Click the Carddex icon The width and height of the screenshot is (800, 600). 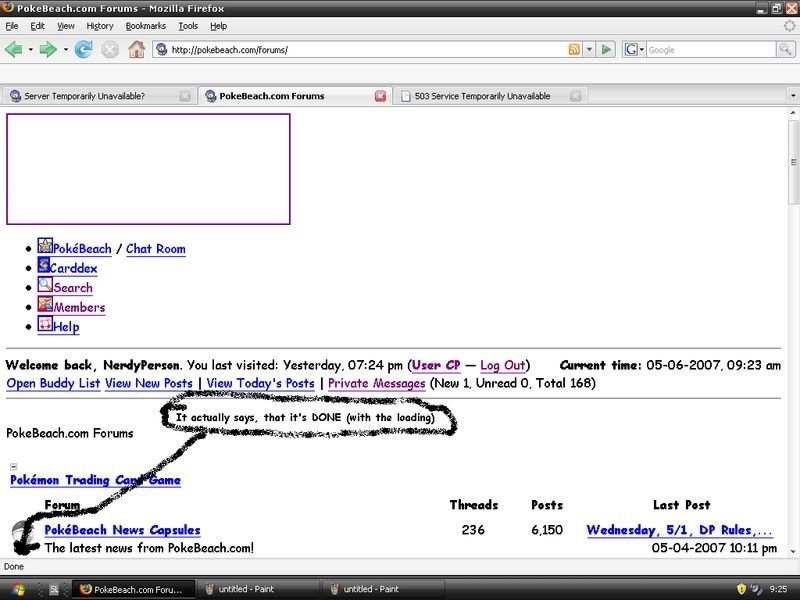(x=43, y=265)
